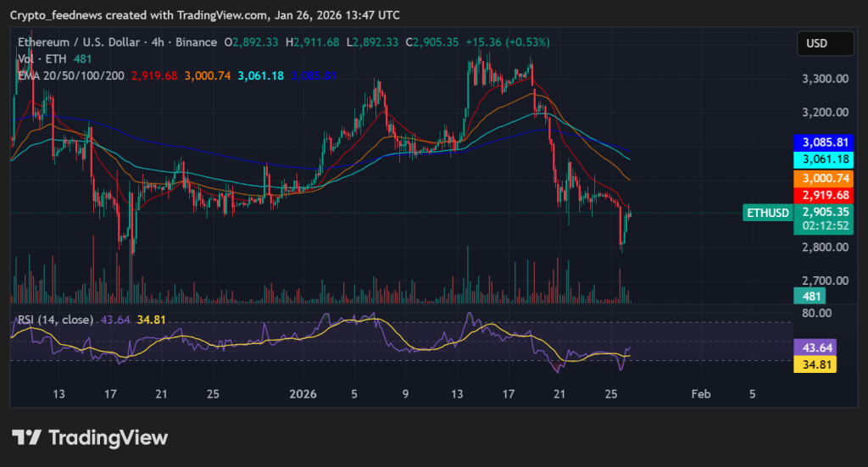Click the EMA 20 value 2,919.68 in the legend
This screenshot has width=868, height=467.
click(x=154, y=75)
